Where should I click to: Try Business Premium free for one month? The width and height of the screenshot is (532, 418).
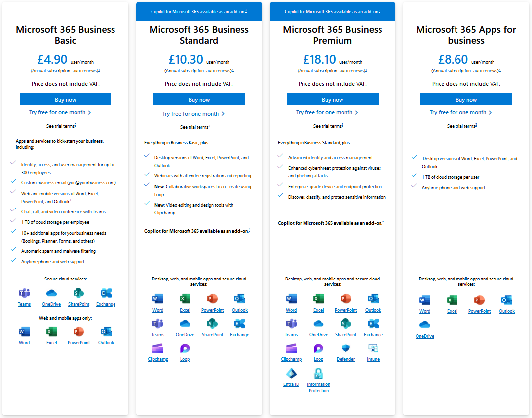(x=327, y=112)
